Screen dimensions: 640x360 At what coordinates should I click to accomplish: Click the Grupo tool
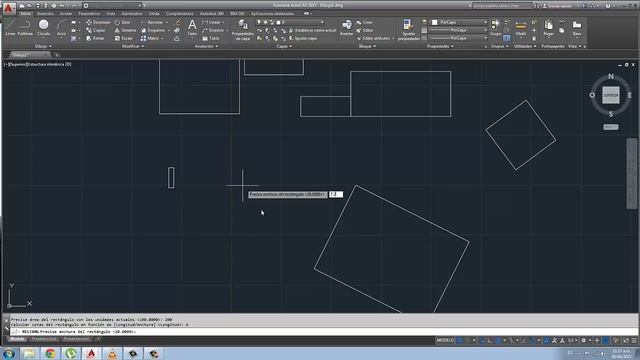coord(495,27)
